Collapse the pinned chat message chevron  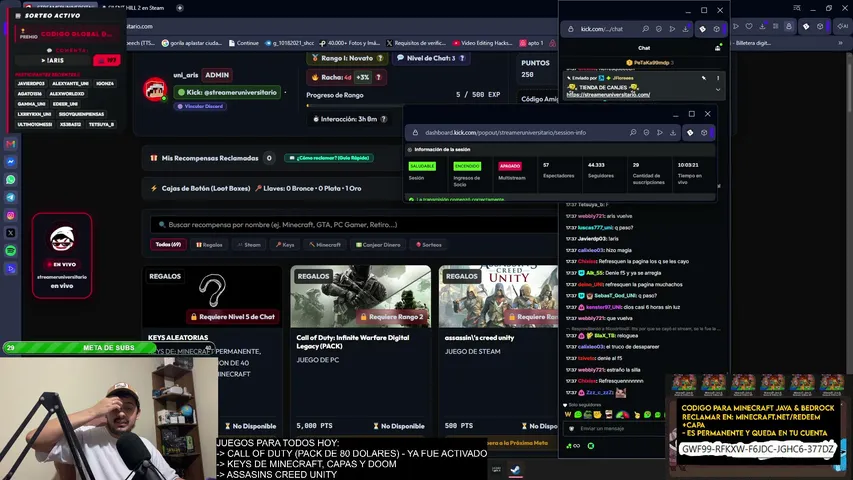coord(718,90)
